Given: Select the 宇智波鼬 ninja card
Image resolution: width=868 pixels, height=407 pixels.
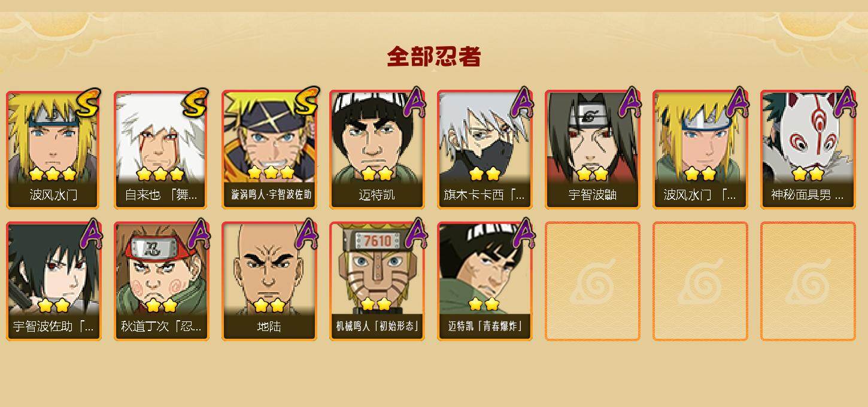Looking at the screenshot, I should pos(593,150).
